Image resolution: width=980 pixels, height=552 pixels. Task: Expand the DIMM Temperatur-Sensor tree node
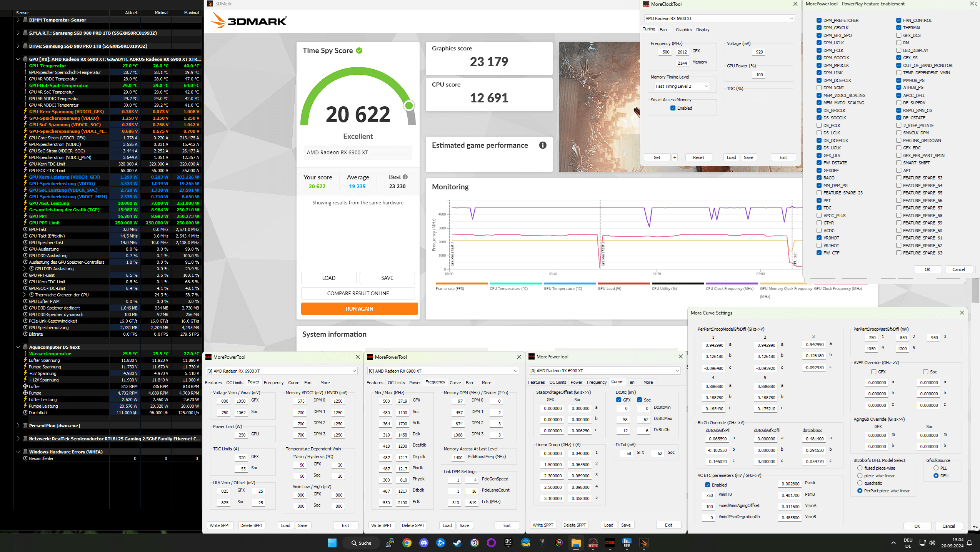[x=18, y=20]
